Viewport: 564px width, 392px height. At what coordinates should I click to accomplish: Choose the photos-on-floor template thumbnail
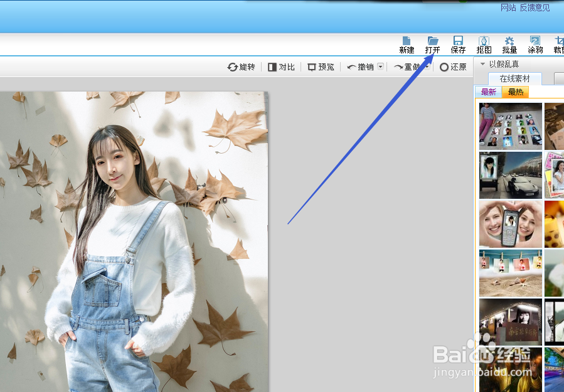[x=511, y=126]
